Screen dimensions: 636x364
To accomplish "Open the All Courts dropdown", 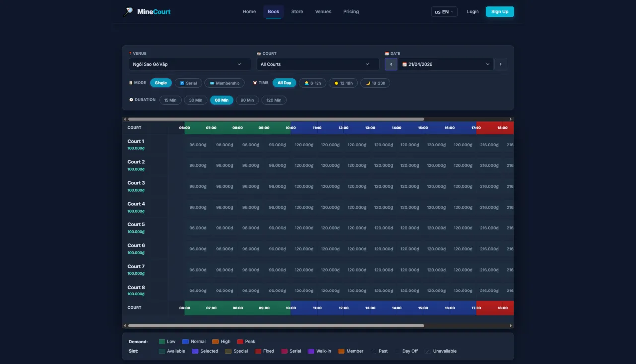I will tap(318, 64).
